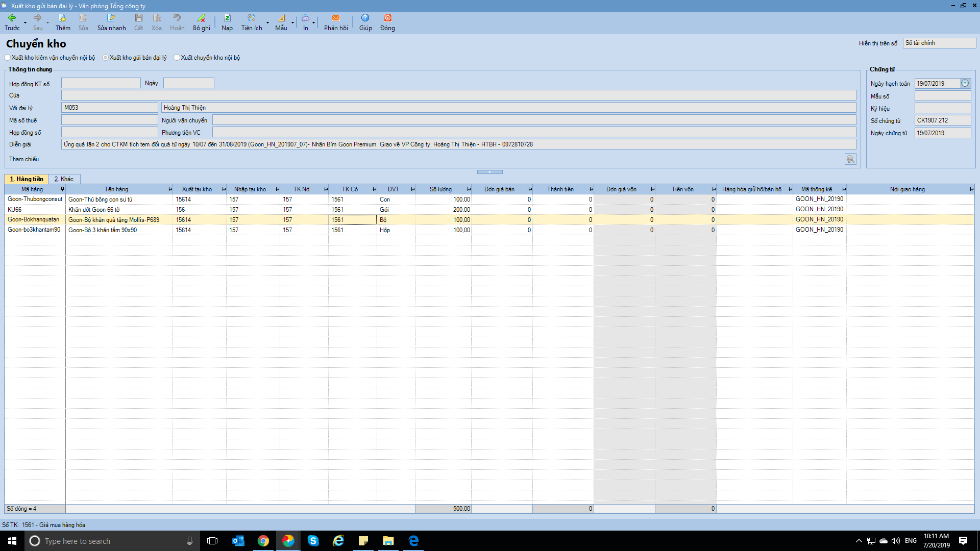The width and height of the screenshot is (980, 551).
Task: Select Xuất chuyển kho nội bộ option
Action: pyautogui.click(x=177, y=58)
